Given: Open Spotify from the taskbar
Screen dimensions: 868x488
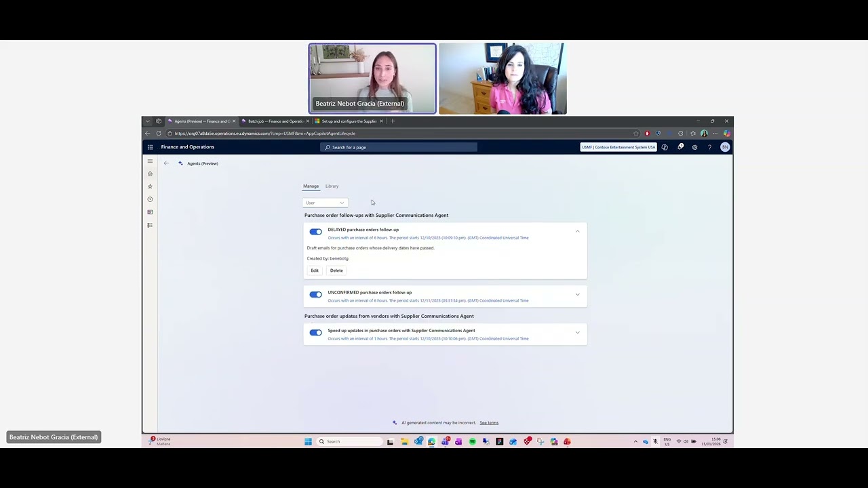Looking at the screenshot, I should click(x=472, y=442).
